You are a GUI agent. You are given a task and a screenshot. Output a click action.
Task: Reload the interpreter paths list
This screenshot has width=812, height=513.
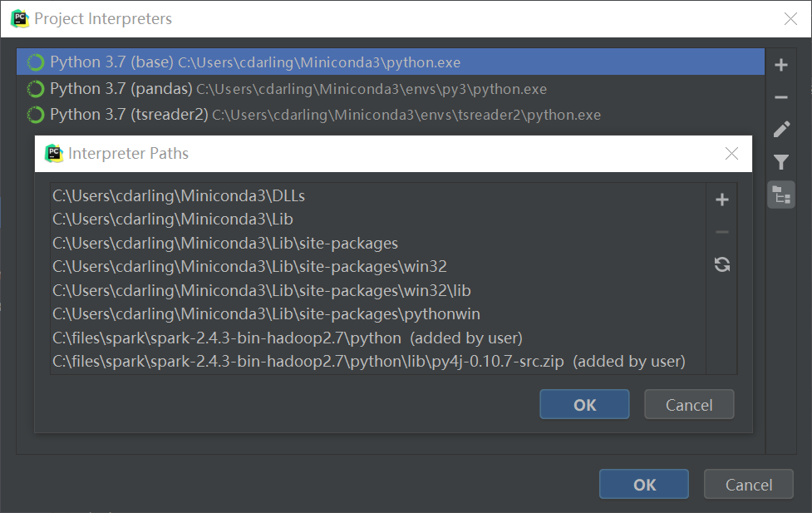pos(721,264)
